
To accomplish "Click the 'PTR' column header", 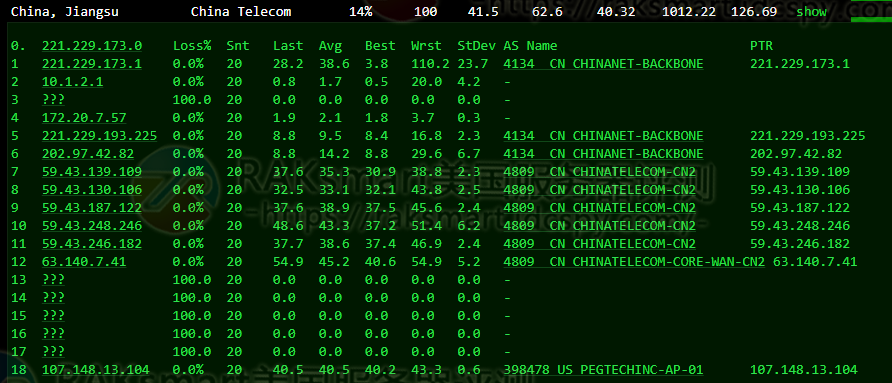I will pos(761,46).
